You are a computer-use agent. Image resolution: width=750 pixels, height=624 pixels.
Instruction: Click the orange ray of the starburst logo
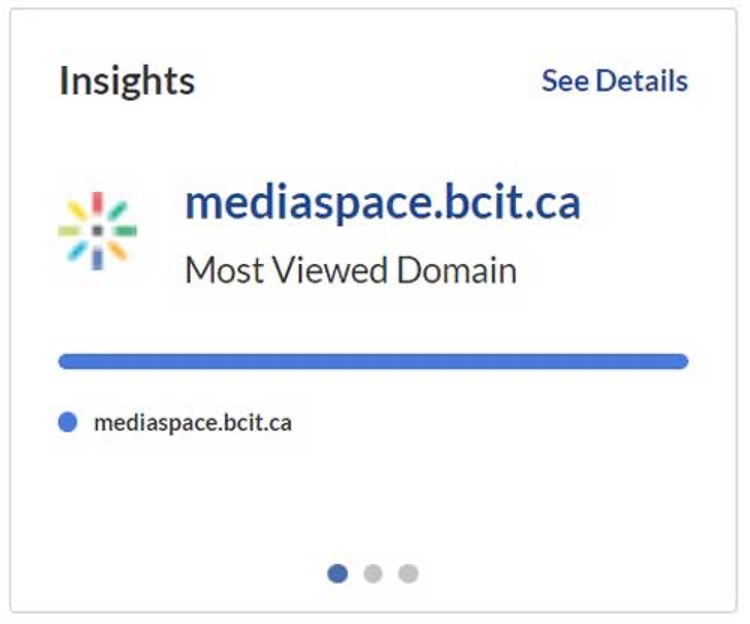(117, 251)
